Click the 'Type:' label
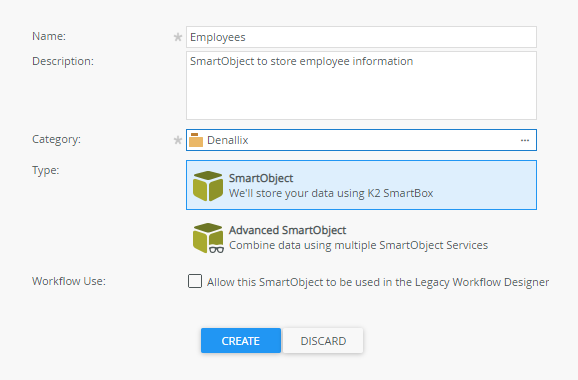Viewport: 578px width, 380px height. point(45,170)
